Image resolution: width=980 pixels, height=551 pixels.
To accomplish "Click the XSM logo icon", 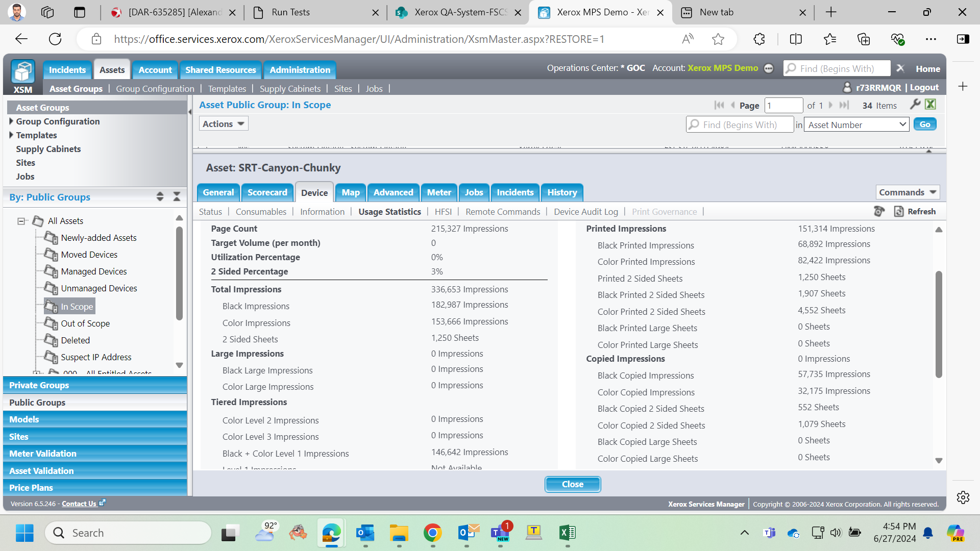I will click(x=23, y=72).
